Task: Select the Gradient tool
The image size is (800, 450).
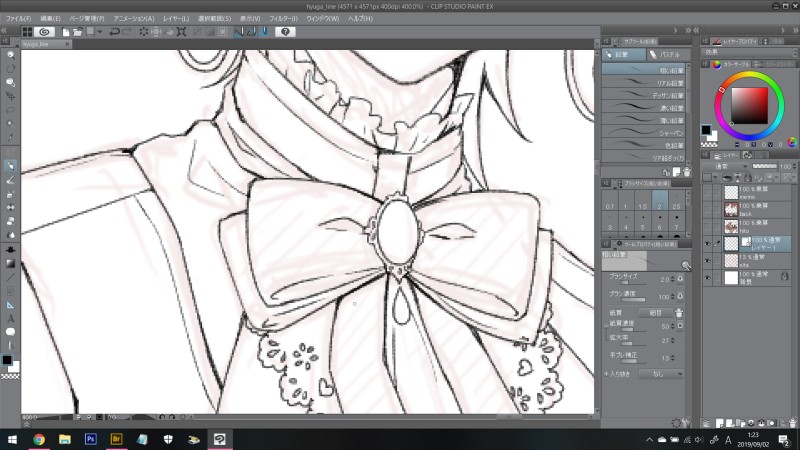Action: point(10,263)
